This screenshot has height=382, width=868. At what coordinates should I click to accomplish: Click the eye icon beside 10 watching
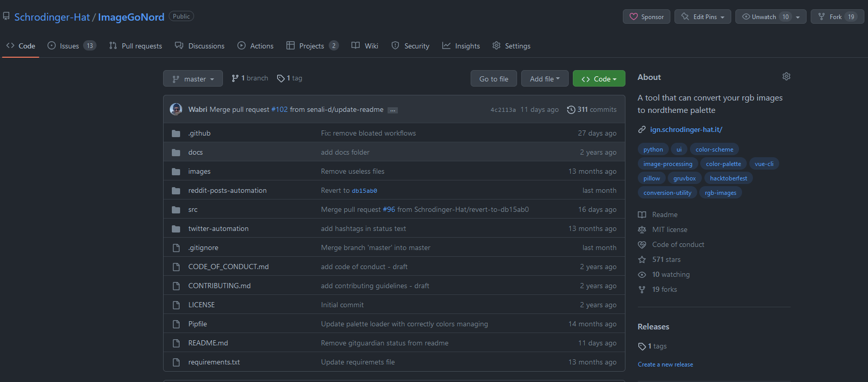point(642,274)
